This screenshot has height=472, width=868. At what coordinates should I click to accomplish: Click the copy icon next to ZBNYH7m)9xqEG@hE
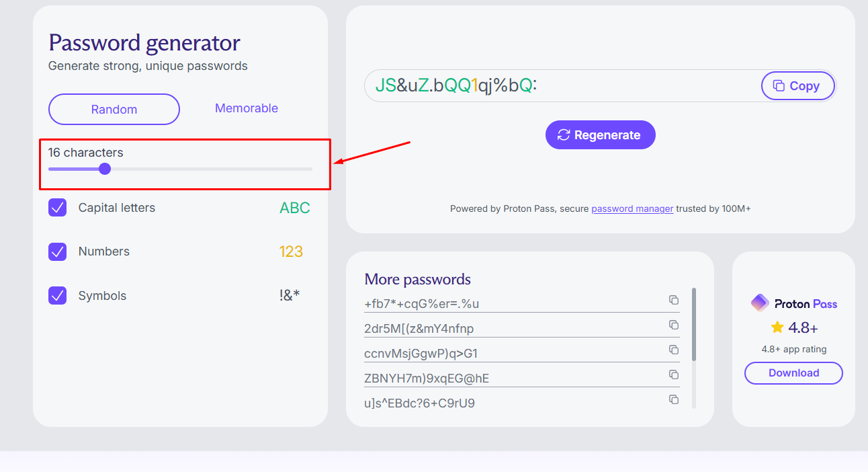(674, 375)
